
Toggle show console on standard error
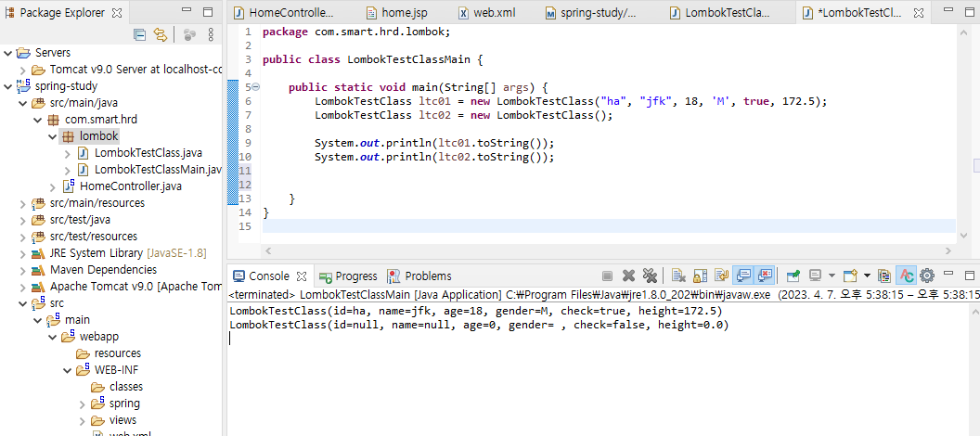[x=766, y=276]
